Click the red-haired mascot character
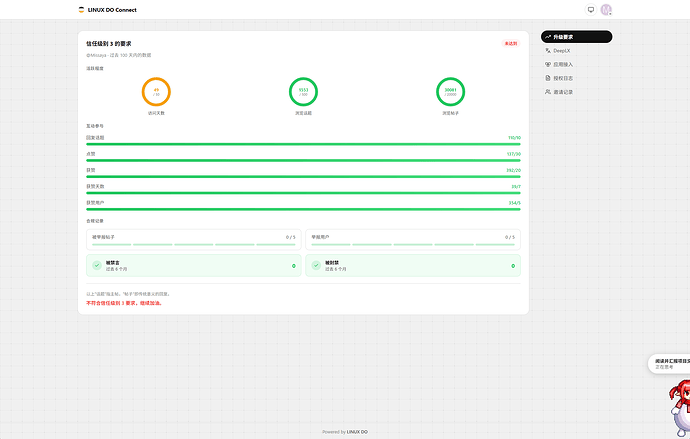This screenshot has height=439, width=690. point(679,408)
